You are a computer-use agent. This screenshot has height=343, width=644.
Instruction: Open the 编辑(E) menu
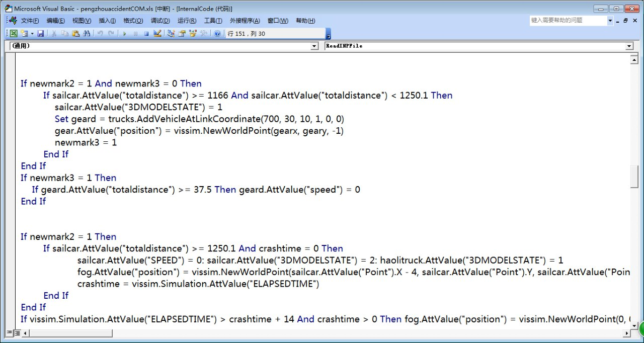(55, 21)
